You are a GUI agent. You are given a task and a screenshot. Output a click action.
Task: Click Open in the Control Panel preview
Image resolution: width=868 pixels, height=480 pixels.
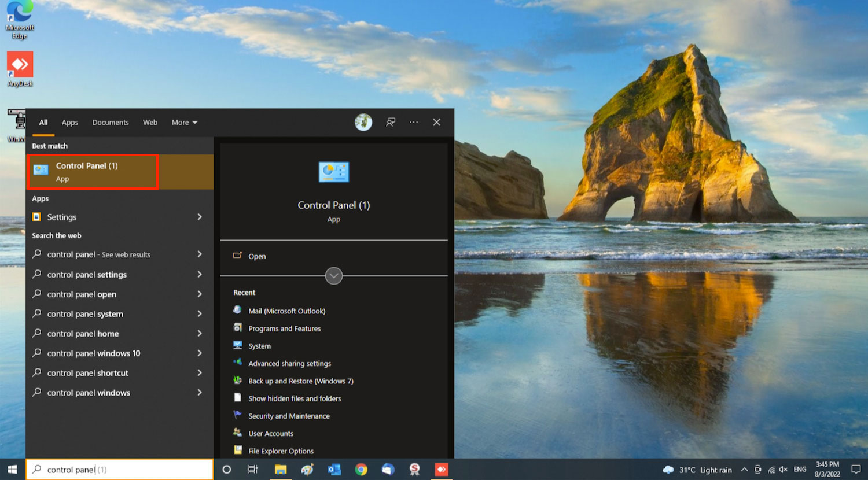coord(257,256)
